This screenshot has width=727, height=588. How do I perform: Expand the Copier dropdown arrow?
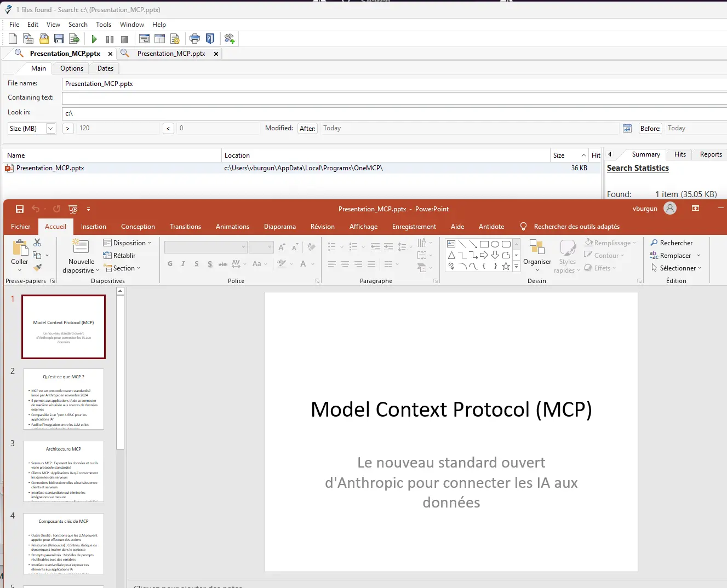point(47,256)
